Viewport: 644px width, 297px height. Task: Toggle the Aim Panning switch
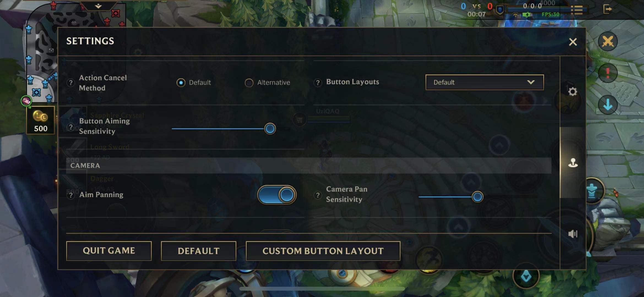[277, 195]
